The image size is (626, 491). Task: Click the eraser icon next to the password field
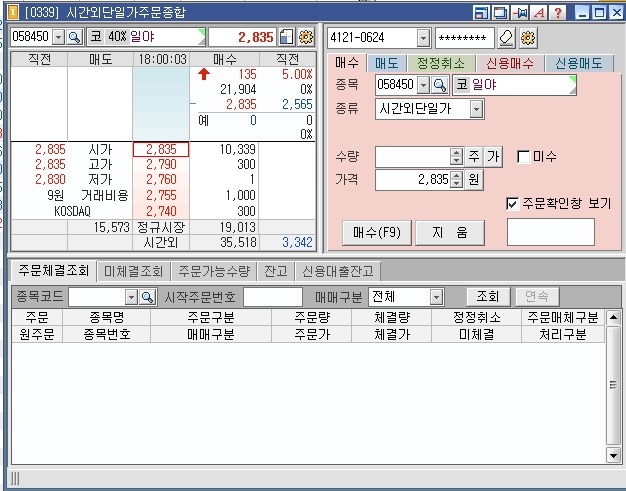pos(506,38)
